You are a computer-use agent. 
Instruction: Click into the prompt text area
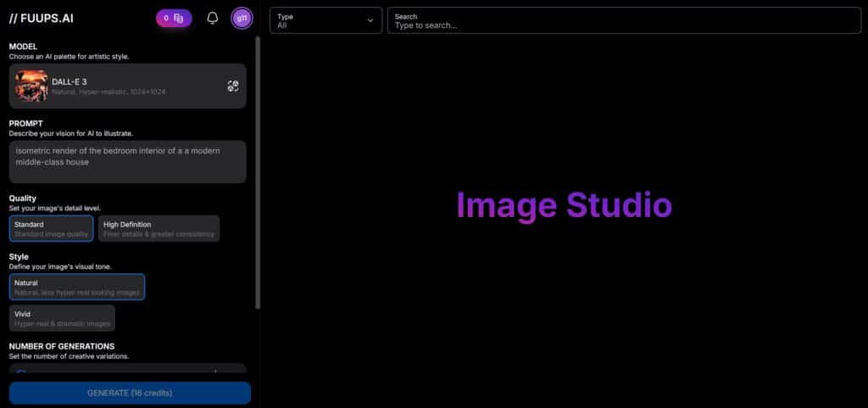pyautogui.click(x=128, y=162)
